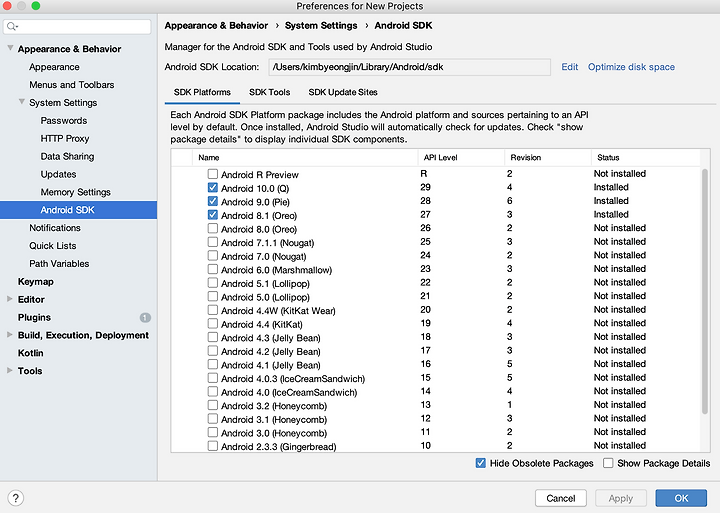Image resolution: width=720 pixels, height=513 pixels.
Task: Expand the Build, Execution, Deployment arrow
Action: tap(10, 335)
